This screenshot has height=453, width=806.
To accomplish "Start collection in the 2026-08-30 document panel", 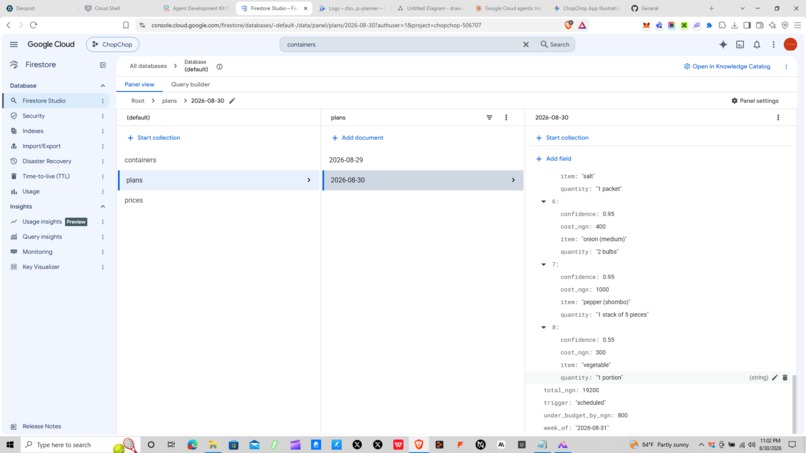I will click(562, 138).
